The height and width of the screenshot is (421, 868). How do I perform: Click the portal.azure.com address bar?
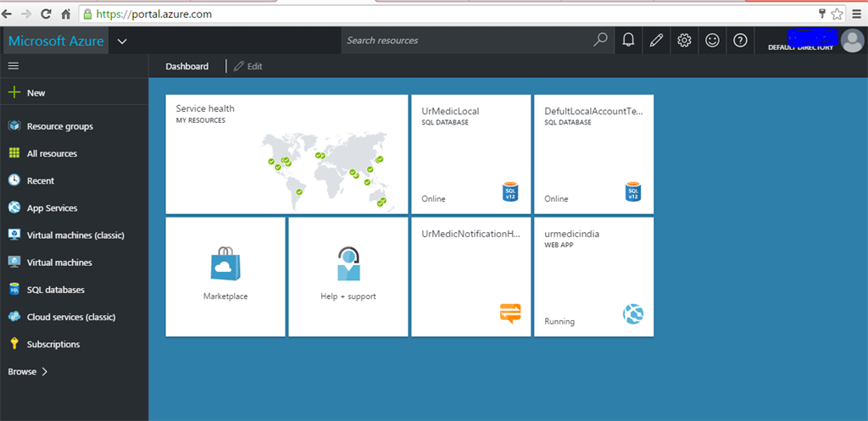pyautogui.click(x=462, y=14)
